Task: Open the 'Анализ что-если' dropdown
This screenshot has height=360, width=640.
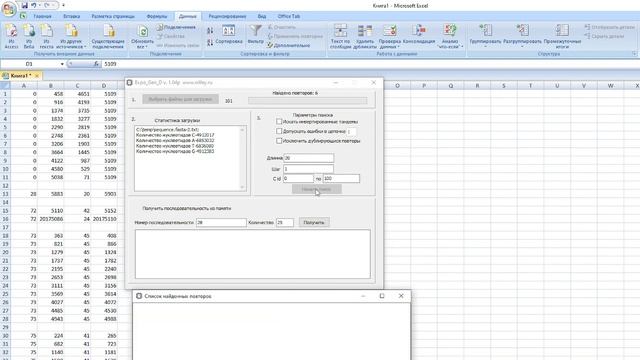Action: 449,36
